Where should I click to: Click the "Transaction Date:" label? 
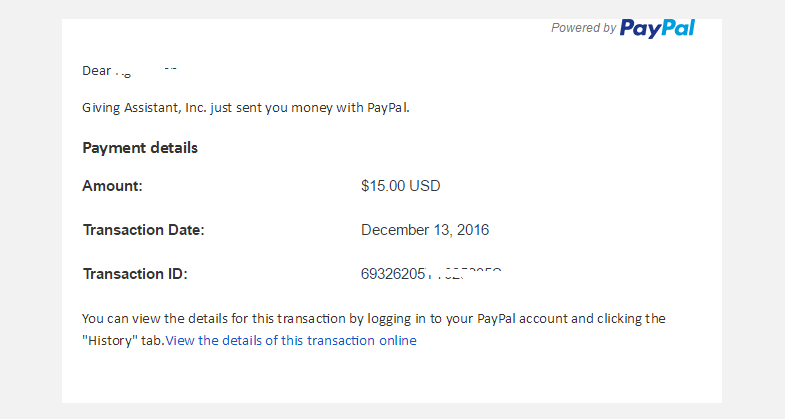click(x=143, y=230)
